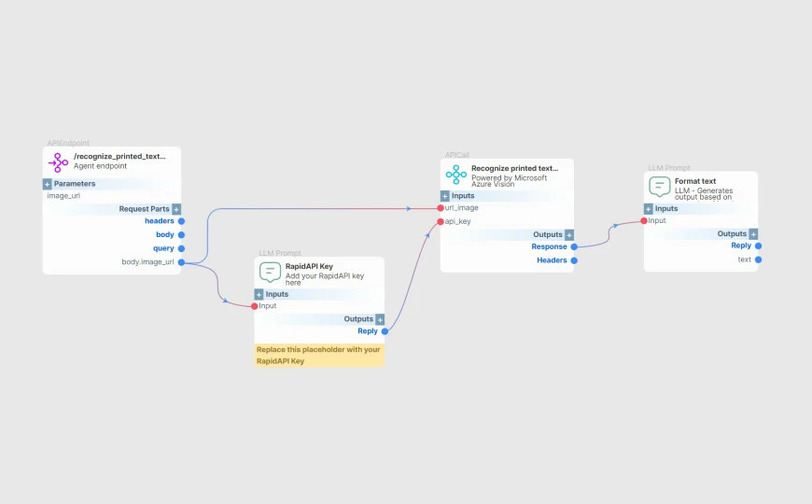Select the Format text node title
Screen dimensions: 812x504
point(695,181)
